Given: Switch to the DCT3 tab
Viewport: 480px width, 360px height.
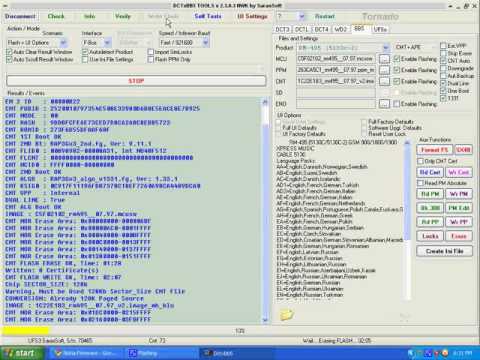Looking at the screenshot, I should click(282, 29).
